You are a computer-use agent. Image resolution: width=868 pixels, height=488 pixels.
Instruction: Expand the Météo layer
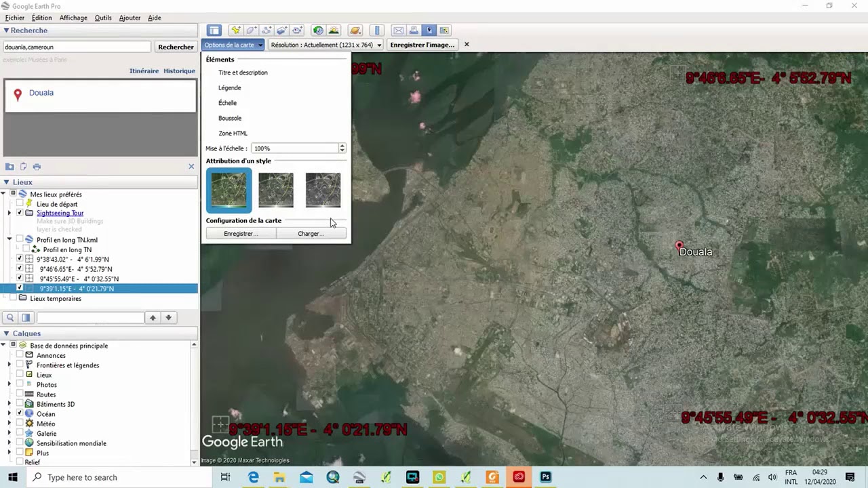[x=9, y=424]
